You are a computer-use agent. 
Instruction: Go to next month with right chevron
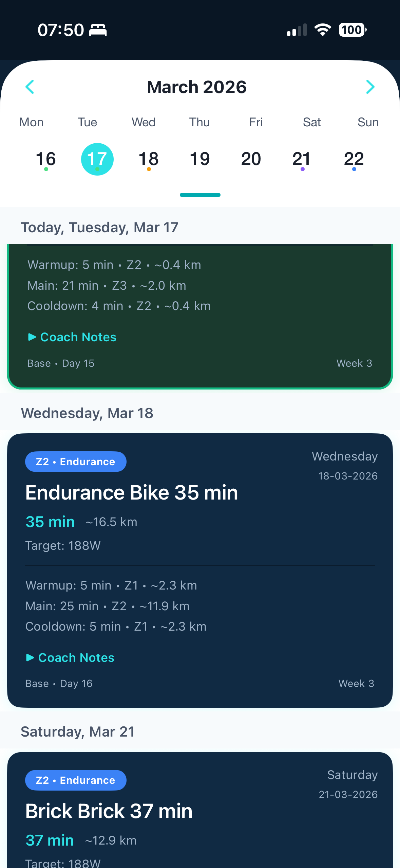tap(370, 87)
